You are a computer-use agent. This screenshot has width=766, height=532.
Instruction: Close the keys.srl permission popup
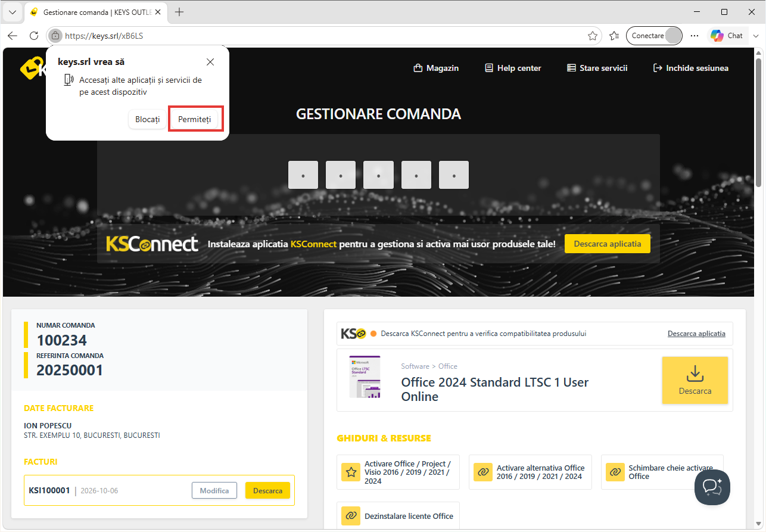210,62
